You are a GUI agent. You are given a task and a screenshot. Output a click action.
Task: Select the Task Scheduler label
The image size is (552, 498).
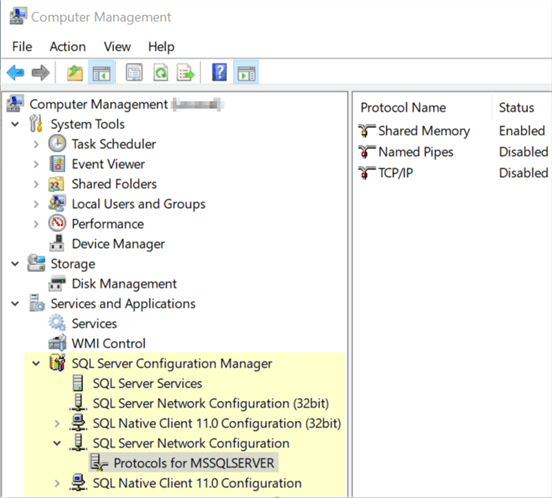tap(114, 144)
